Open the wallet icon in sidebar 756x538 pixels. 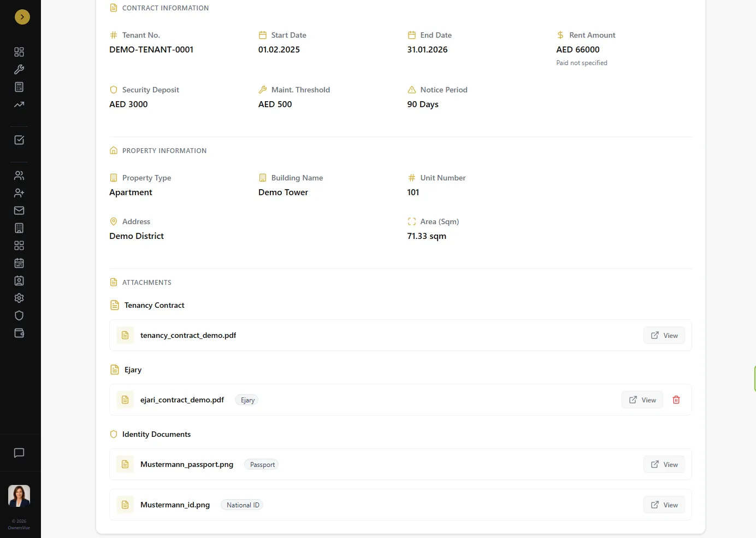19,333
